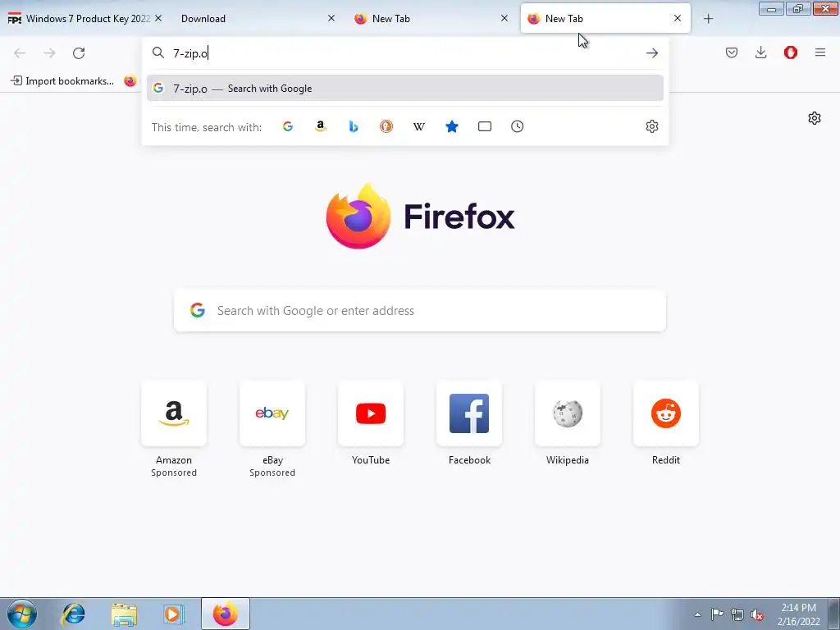Open the Firefox application menu
Image resolution: width=840 pixels, height=630 pixels.
point(820,52)
